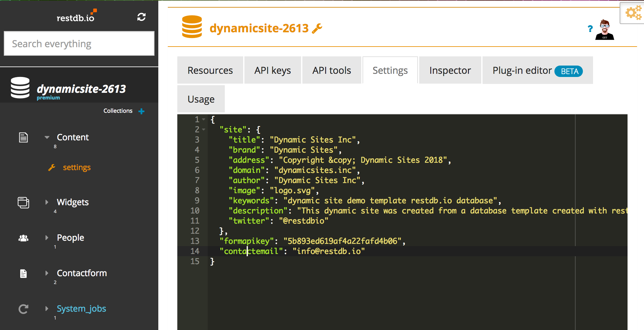Click the dynamicsite-2613 sidebar database name

point(81,89)
